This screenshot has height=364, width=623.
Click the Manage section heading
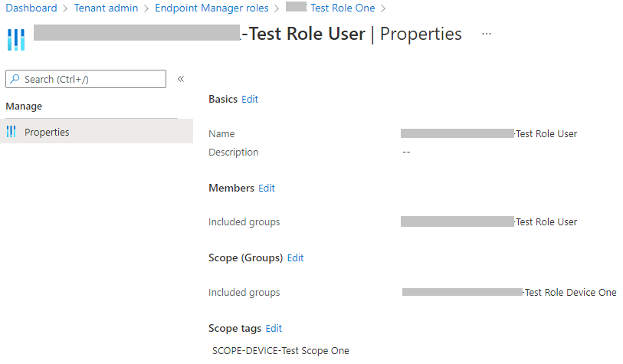tap(24, 106)
